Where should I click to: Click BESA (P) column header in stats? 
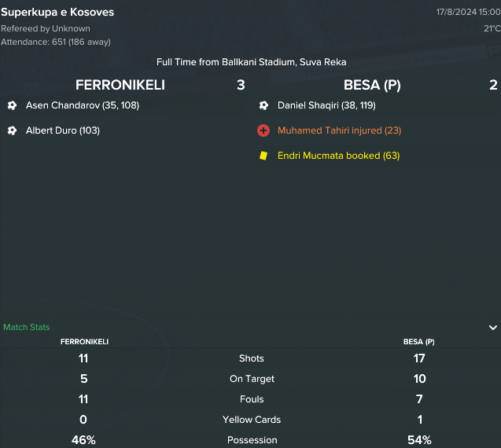pyautogui.click(x=419, y=342)
